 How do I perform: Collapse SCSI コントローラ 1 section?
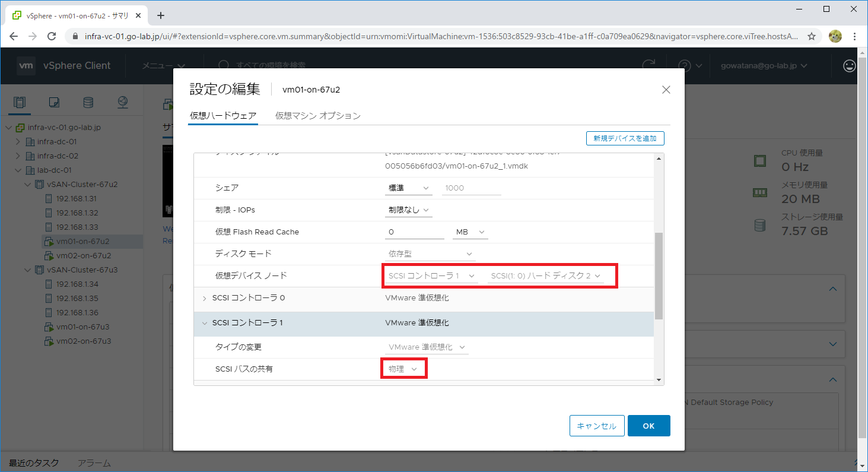(205, 323)
